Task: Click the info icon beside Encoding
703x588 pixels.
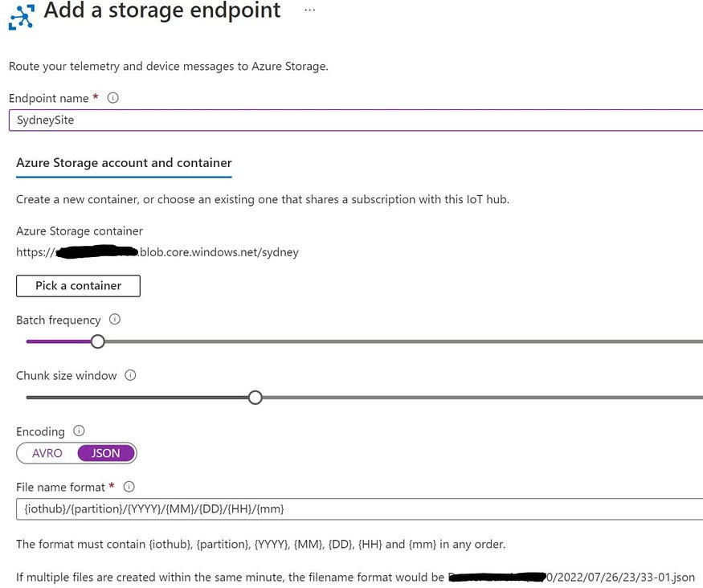Action: (x=79, y=431)
